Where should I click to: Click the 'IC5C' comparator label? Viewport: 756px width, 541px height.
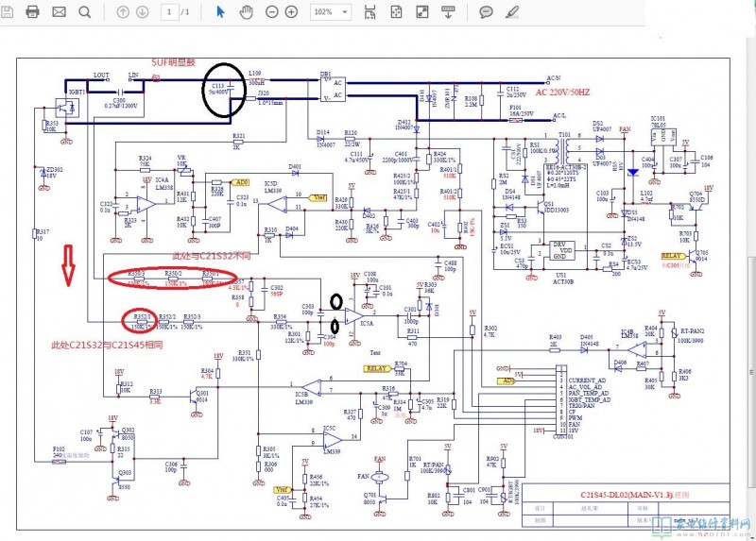(329, 428)
